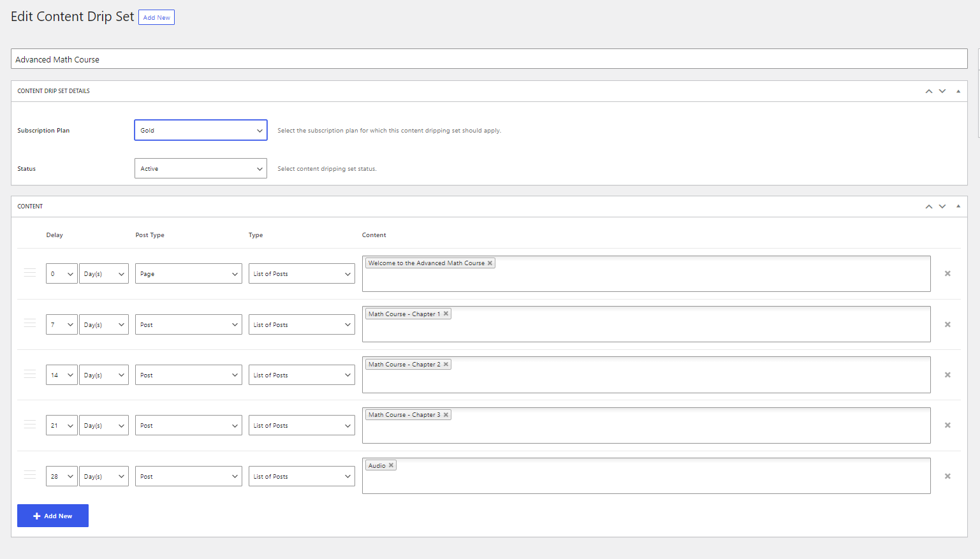Open the Post Type dropdown in the Chapter 2 row
Viewport: 980px width, 559px height.
189,375
